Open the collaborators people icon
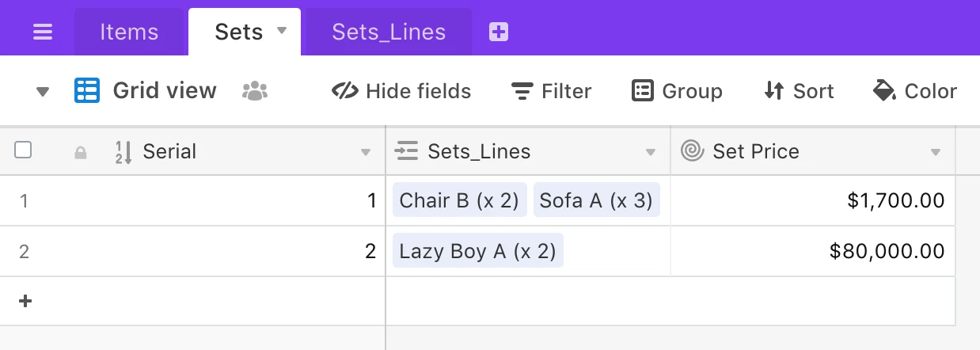The image size is (980, 350). coord(254,91)
